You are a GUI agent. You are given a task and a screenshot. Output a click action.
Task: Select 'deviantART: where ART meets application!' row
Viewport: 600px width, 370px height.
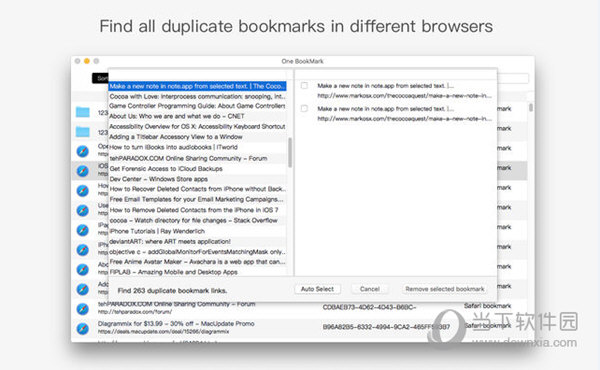click(197, 241)
